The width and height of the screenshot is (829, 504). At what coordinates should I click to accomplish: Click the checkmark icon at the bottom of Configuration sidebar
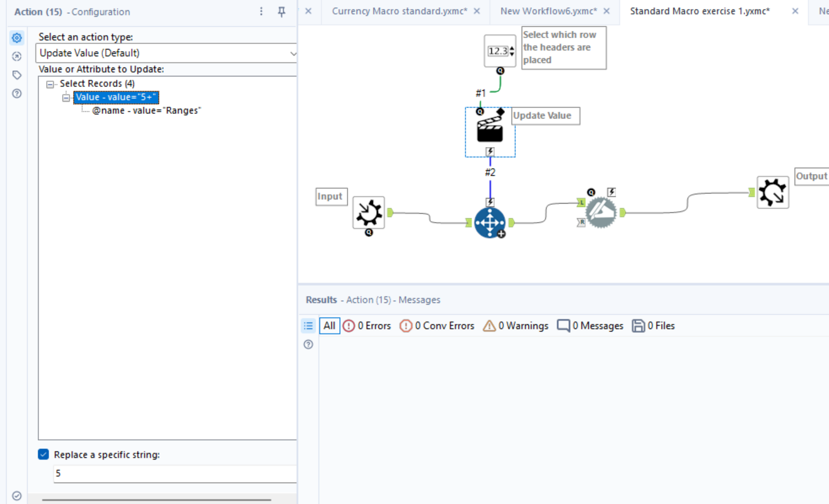(x=17, y=496)
